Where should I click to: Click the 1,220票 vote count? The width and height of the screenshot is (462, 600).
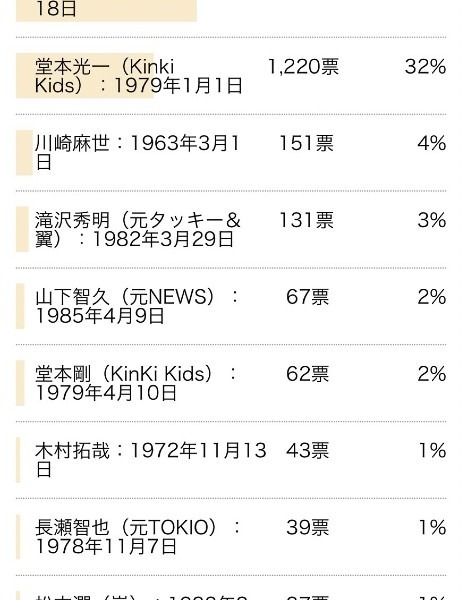[x=303, y=67]
